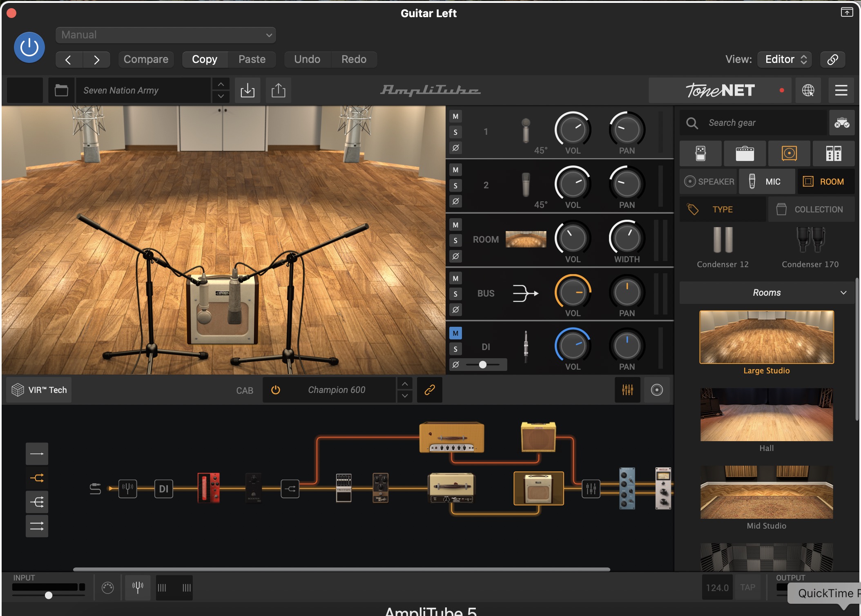Click the tuner block in signal chain

click(x=127, y=489)
